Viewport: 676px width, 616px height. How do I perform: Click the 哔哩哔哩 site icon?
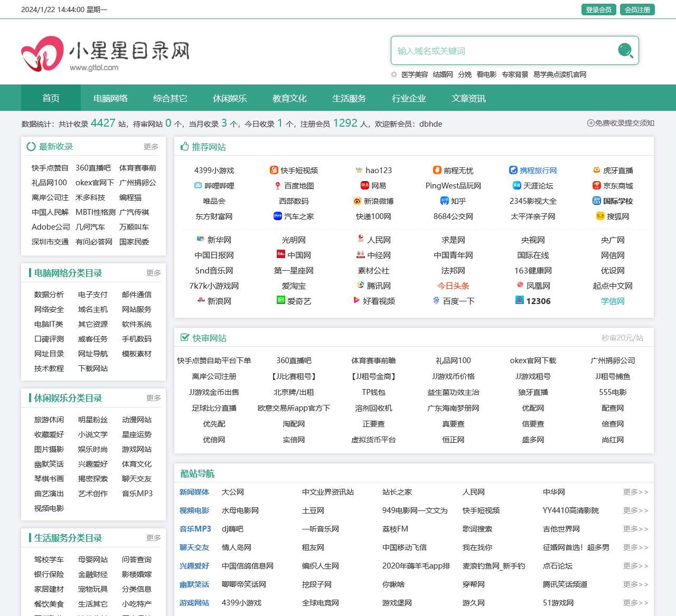tap(198, 185)
